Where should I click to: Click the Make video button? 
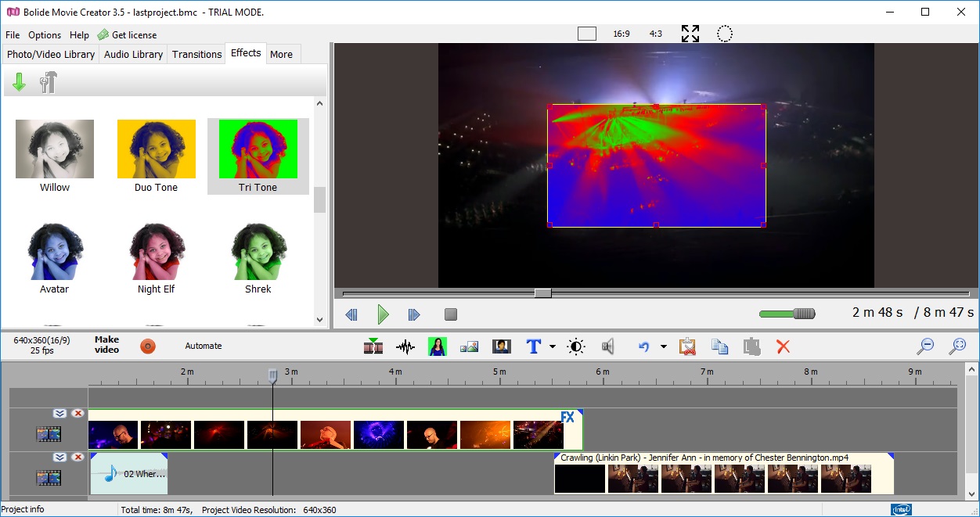[x=107, y=345]
